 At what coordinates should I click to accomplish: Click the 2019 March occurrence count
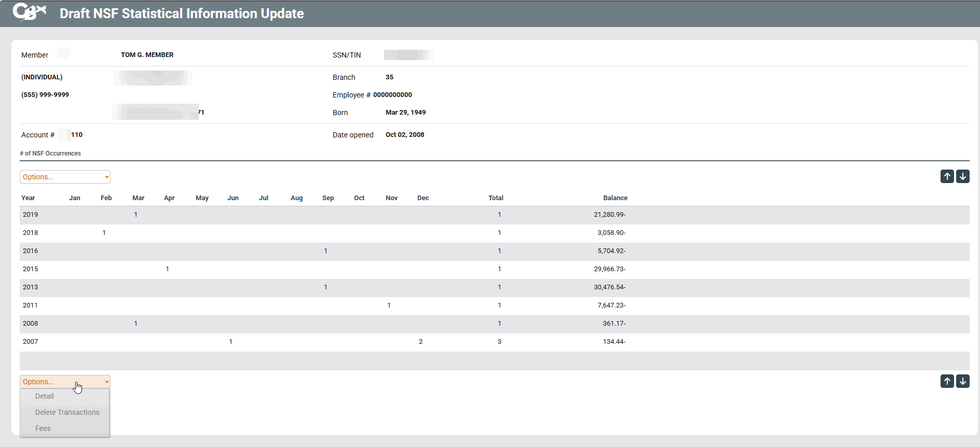(135, 215)
